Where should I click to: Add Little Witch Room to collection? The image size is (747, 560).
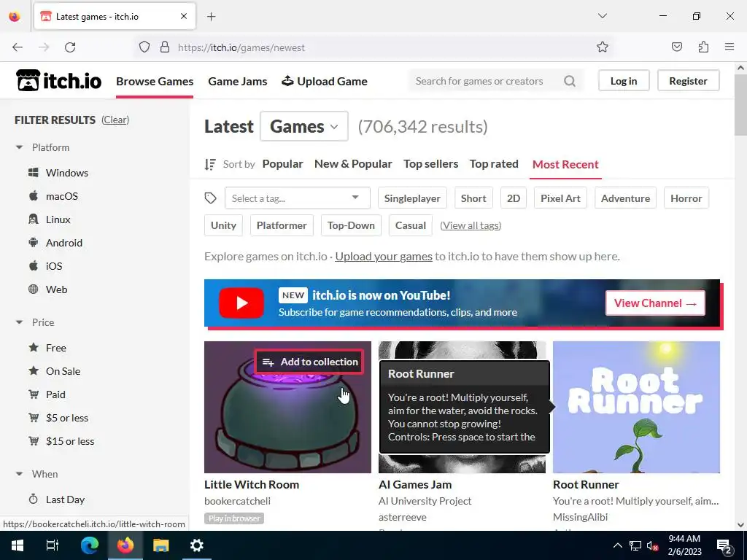tap(309, 362)
